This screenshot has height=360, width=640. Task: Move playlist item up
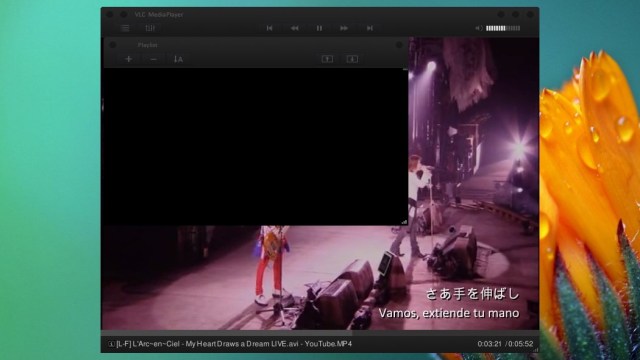point(327,59)
